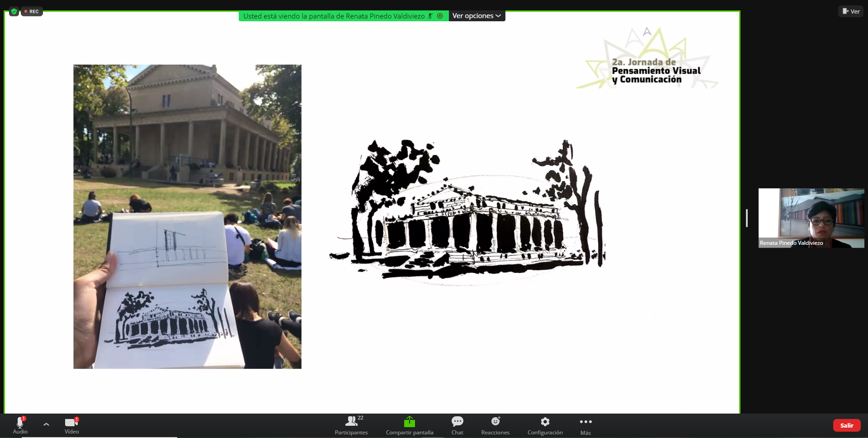This screenshot has height=438, width=868.
Task: Click the Jornada de Pensamiento Visual logo
Action: (647, 57)
